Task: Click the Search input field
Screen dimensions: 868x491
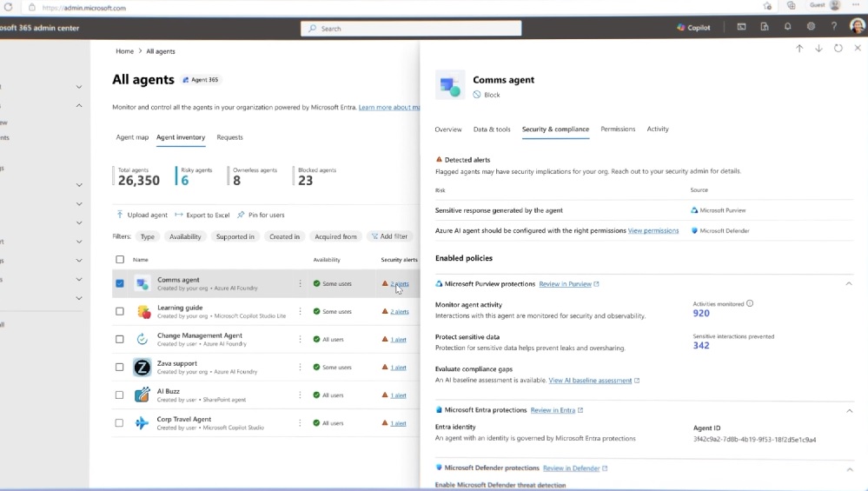Action: pyautogui.click(x=411, y=29)
